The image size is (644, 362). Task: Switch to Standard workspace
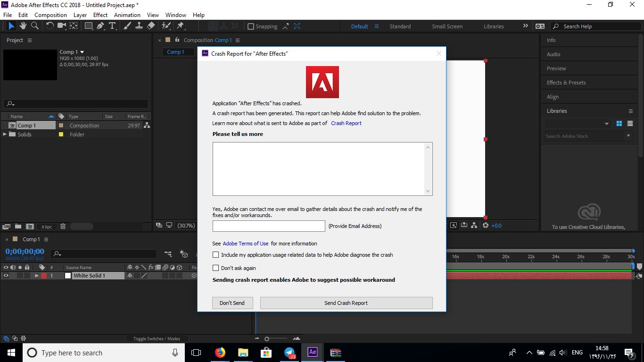coord(400,26)
